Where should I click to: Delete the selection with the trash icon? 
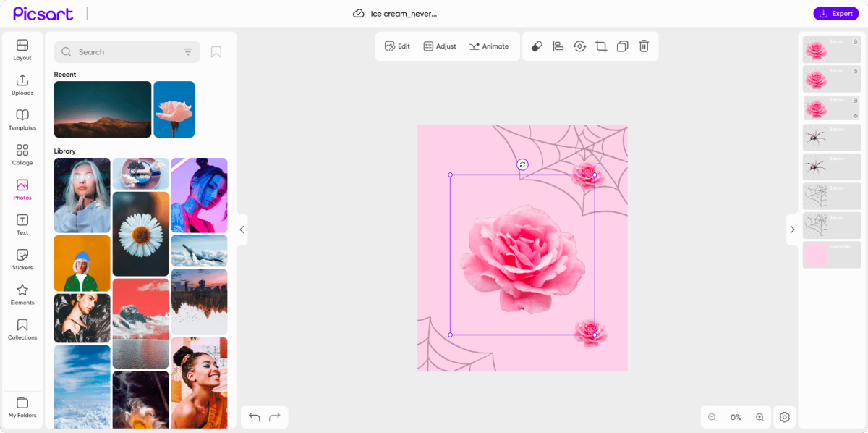point(644,46)
